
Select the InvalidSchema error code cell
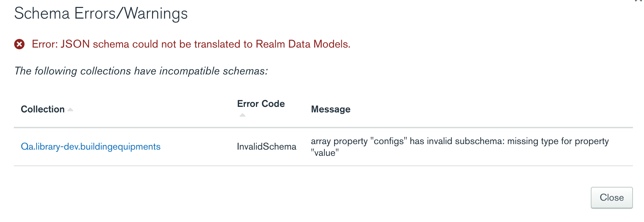coord(266,147)
